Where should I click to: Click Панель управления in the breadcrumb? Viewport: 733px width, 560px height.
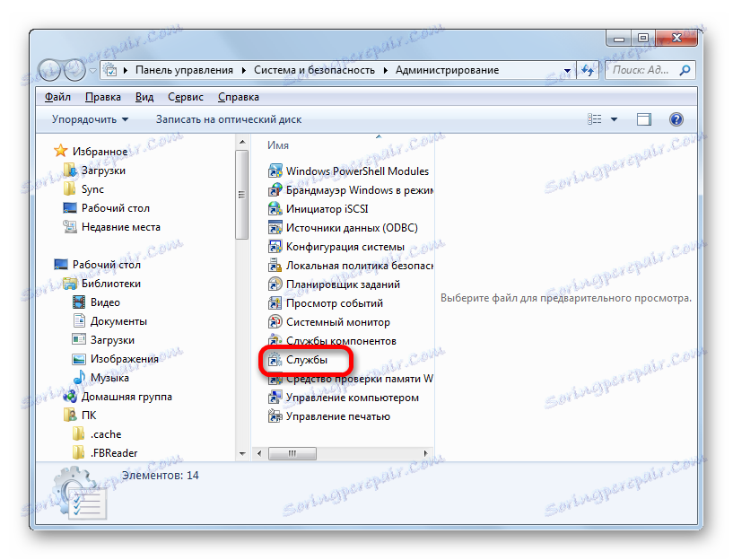pyautogui.click(x=184, y=70)
